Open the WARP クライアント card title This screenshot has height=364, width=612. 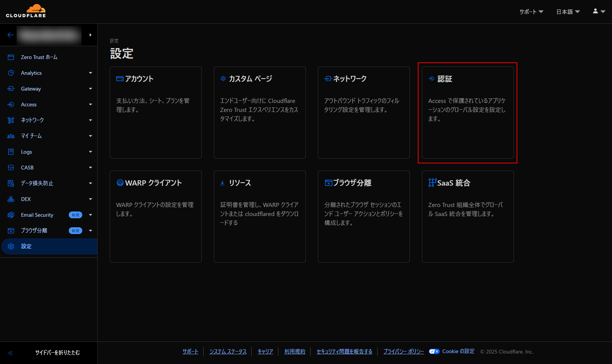[x=153, y=183]
